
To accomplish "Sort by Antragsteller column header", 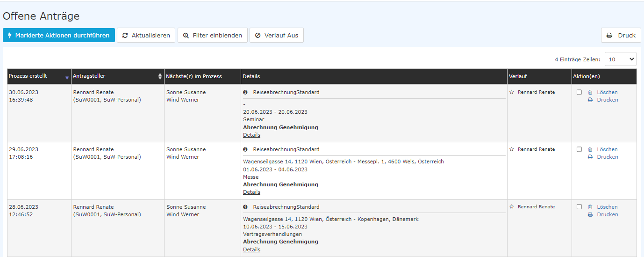I will (117, 76).
